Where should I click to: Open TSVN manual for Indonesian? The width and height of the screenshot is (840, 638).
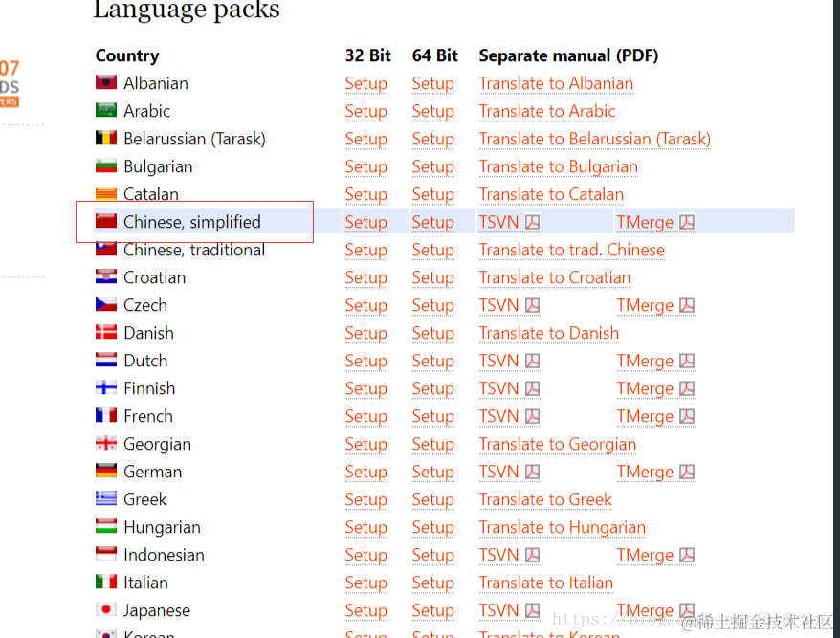498,556
